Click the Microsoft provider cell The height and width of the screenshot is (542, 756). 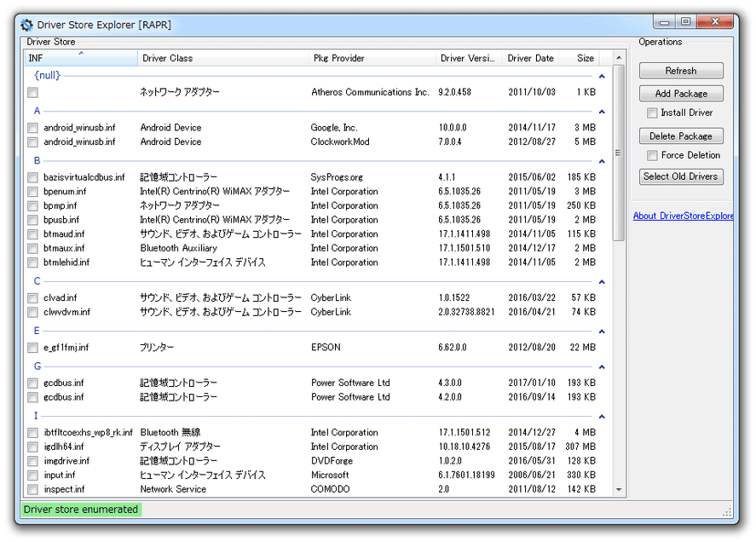(x=330, y=475)
